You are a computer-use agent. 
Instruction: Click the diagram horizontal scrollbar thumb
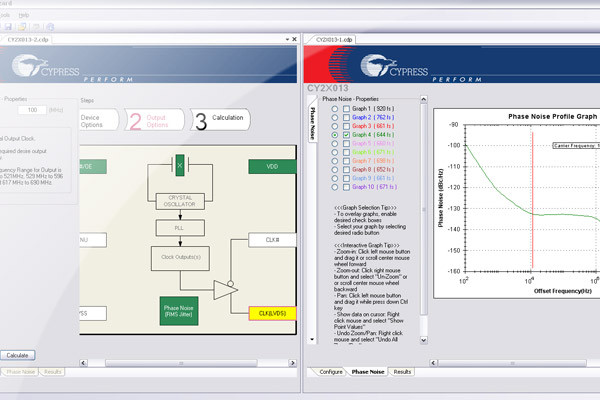click(x=181, y=363)
